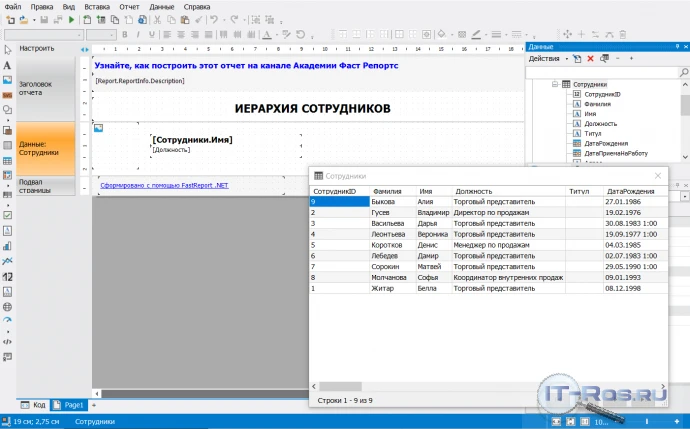
Task: Open the text color dropdown arrow
Action: pos(277,35)
